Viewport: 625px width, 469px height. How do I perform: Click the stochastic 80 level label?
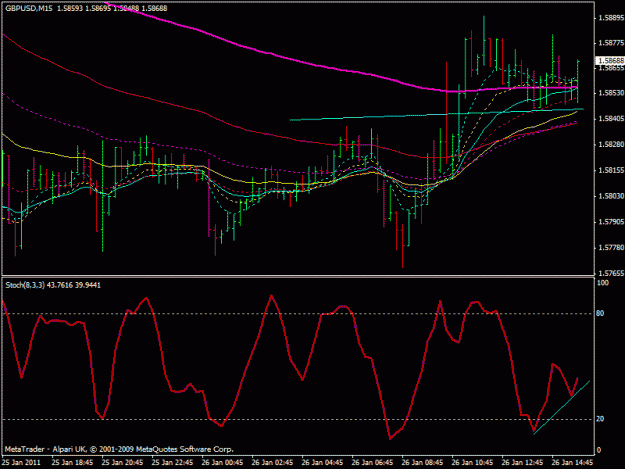tap(600, 314)
